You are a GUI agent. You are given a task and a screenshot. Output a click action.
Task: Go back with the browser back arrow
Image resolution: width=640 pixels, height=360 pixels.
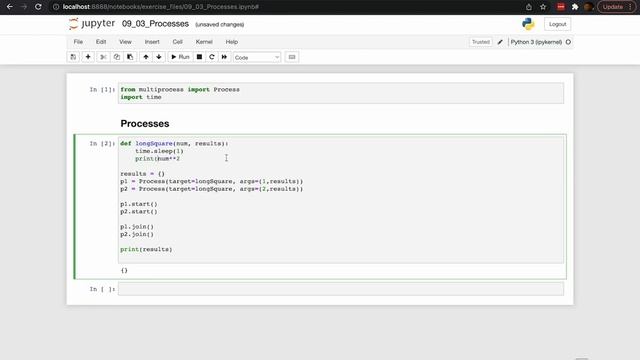click(x=9, y=7)
